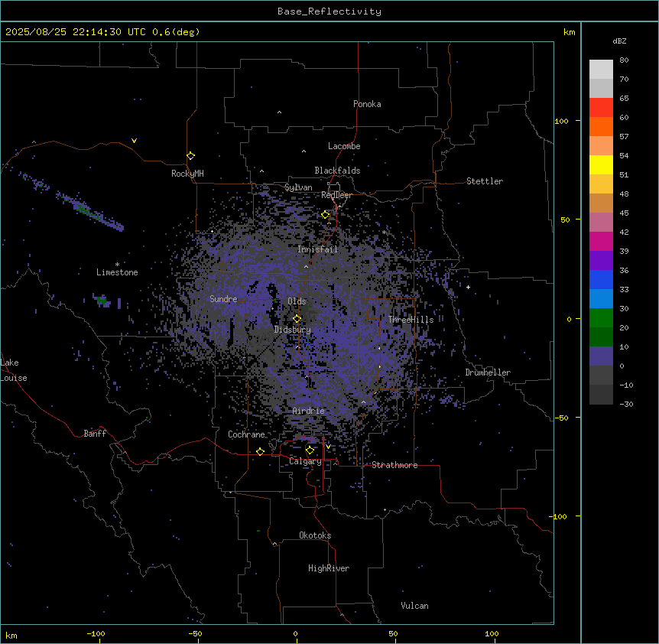Click the Okotoks town label
Image resolution: width=659 pixels, height=644 pixels.
coord(315,535)
